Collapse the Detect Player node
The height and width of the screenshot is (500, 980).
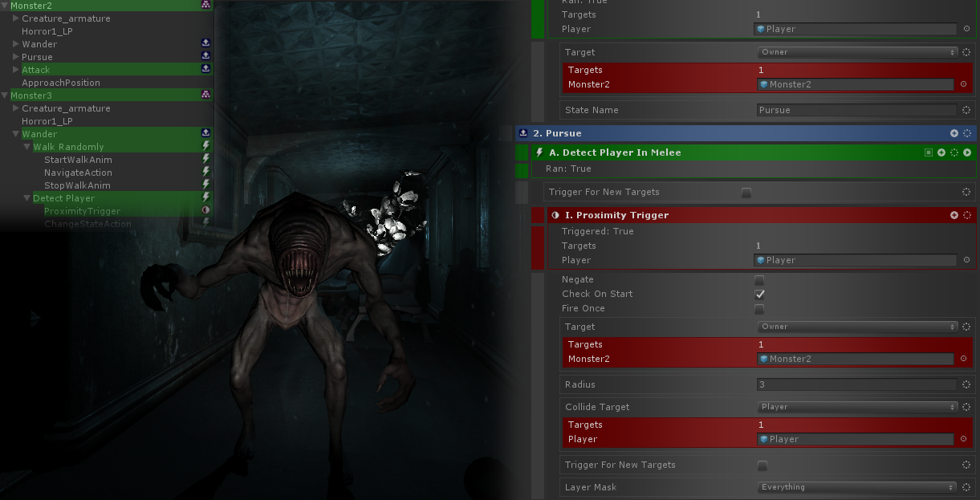point(27,198)
